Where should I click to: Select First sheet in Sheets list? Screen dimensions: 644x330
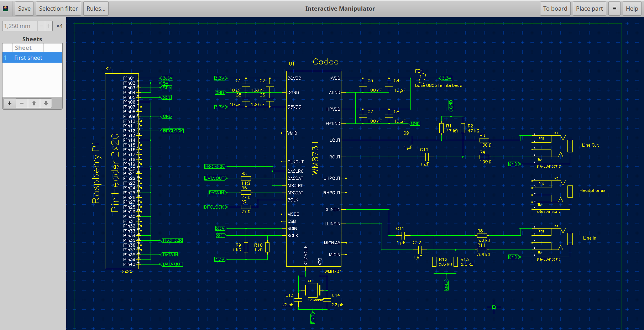click(32, 58)
